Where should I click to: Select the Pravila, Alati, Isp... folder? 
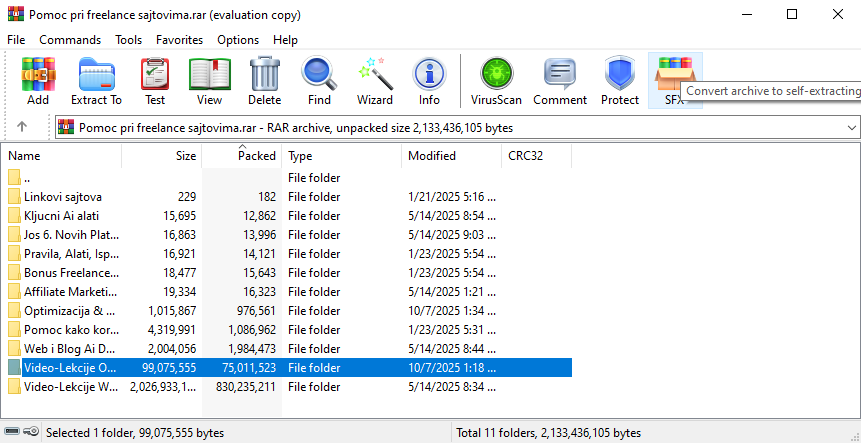71,254
